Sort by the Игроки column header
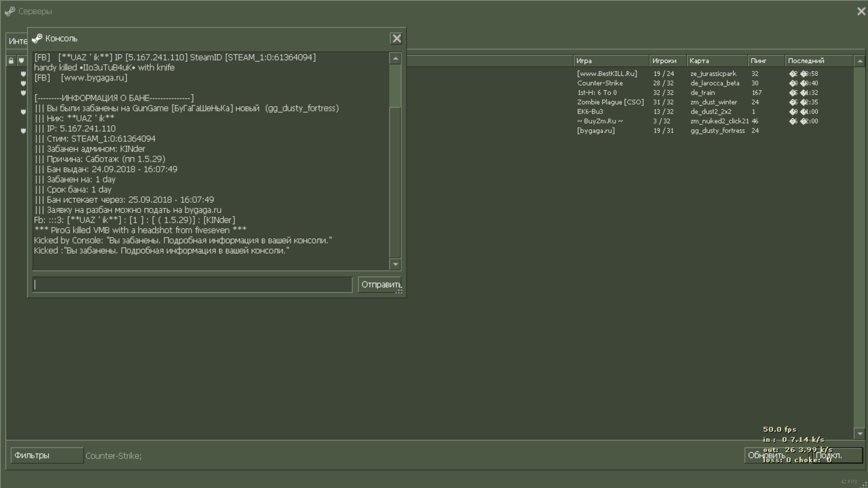The width and height of the screenshot is (868, 488). pyautogui.click(x=668, y=61)
